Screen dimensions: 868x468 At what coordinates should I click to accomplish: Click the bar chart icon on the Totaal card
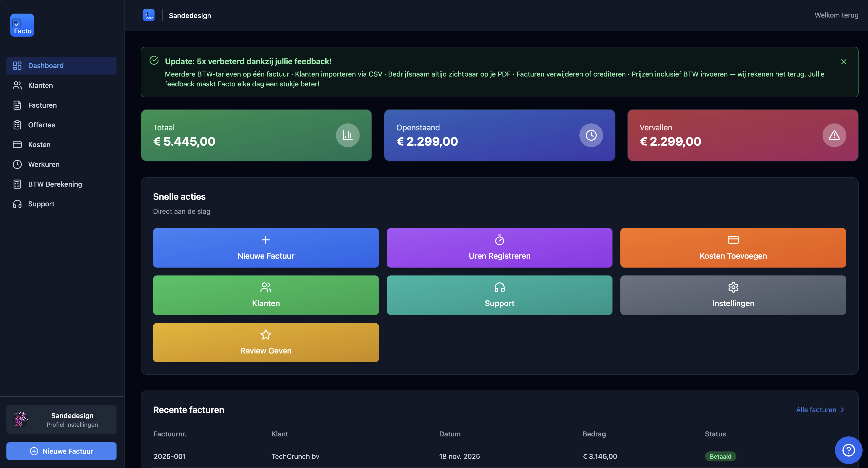point(347,135)
